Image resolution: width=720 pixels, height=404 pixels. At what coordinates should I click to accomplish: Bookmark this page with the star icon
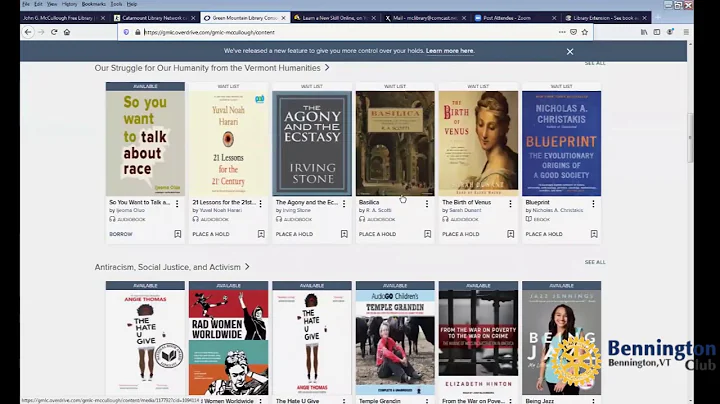click(585, 32)
